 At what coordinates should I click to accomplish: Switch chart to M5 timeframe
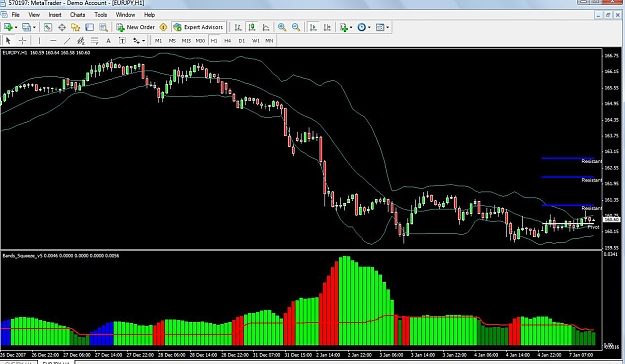[172, 41]
